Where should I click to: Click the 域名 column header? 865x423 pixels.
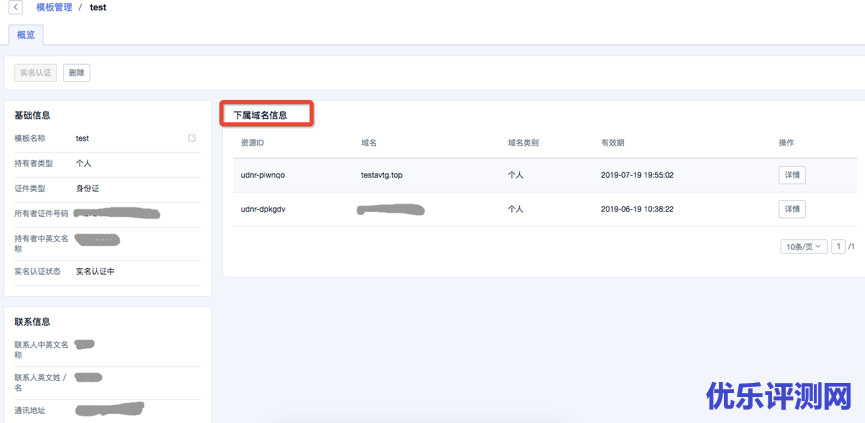(x=369, y=143)
